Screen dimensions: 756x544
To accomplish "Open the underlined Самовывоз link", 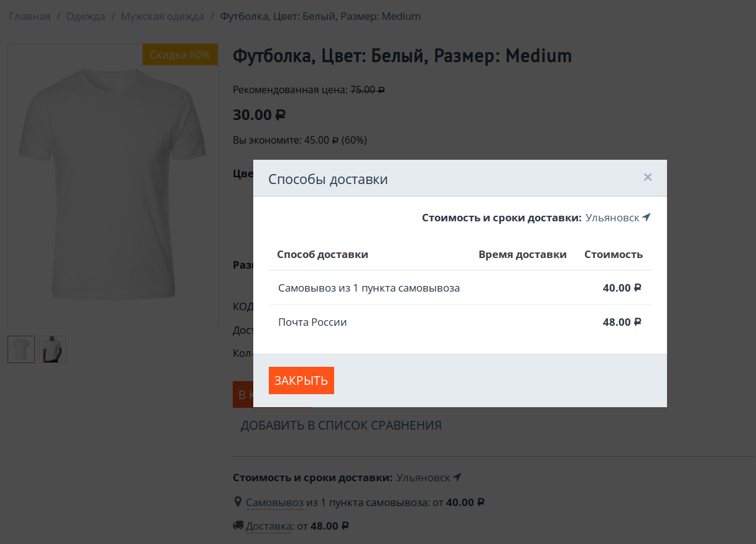I will (274, 502).
